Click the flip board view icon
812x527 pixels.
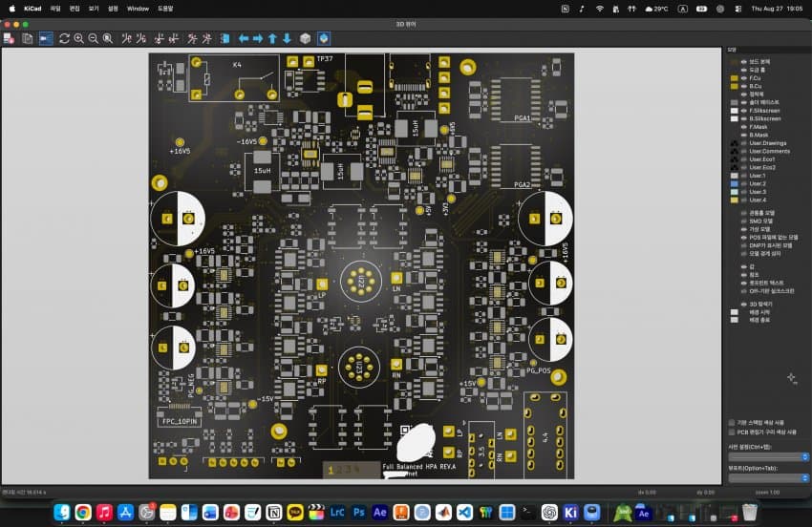(224, 38)
